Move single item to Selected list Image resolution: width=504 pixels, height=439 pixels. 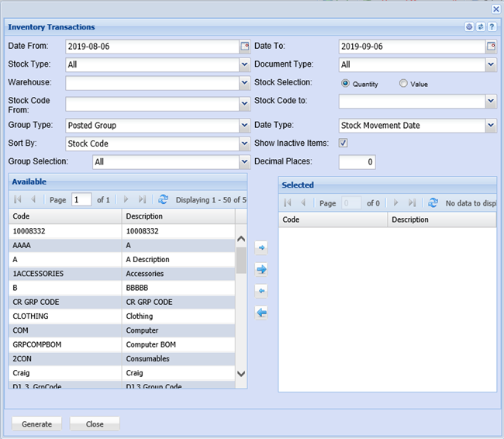click(261, 248)
